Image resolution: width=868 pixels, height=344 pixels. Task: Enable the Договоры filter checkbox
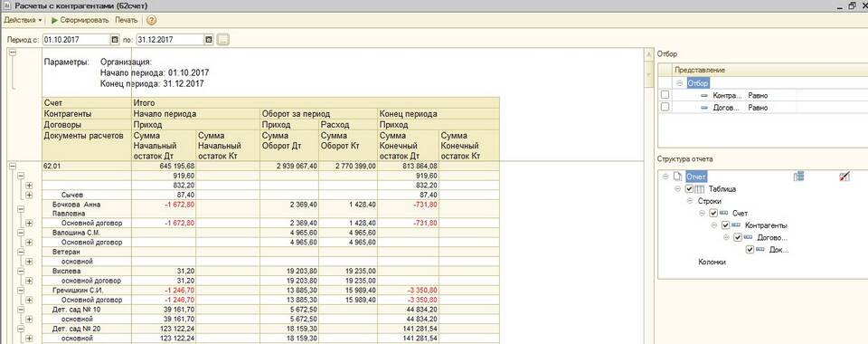click(665, 107)
